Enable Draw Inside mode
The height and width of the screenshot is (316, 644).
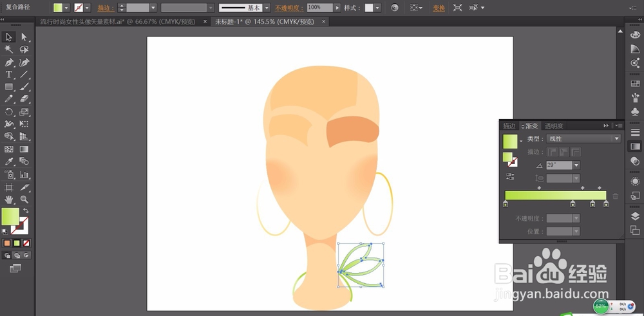click(26, 256)
